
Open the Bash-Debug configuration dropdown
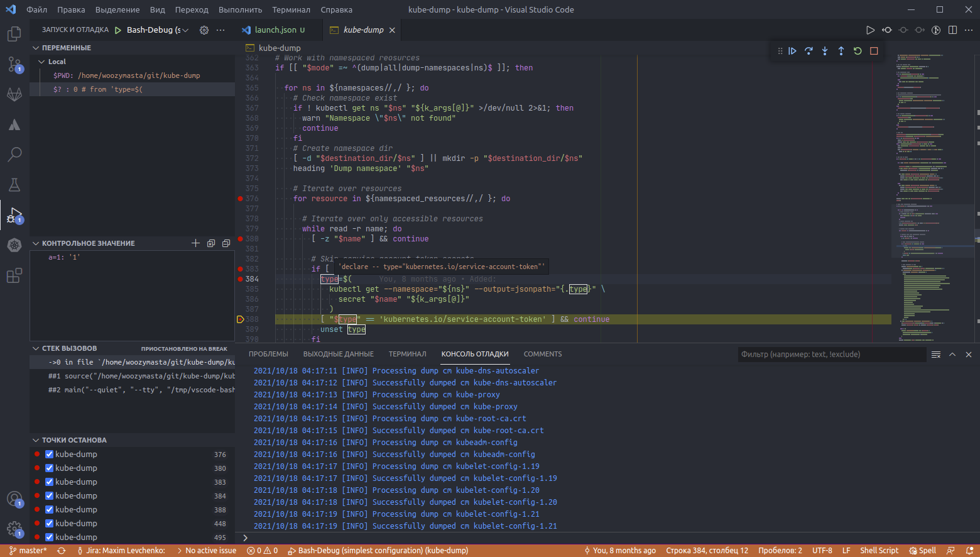158,30
